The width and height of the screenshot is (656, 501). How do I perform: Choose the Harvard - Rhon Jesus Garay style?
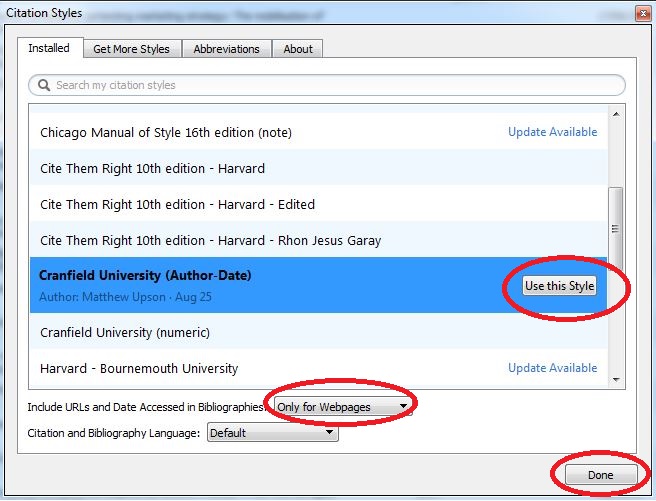click(x=210, y=240)
